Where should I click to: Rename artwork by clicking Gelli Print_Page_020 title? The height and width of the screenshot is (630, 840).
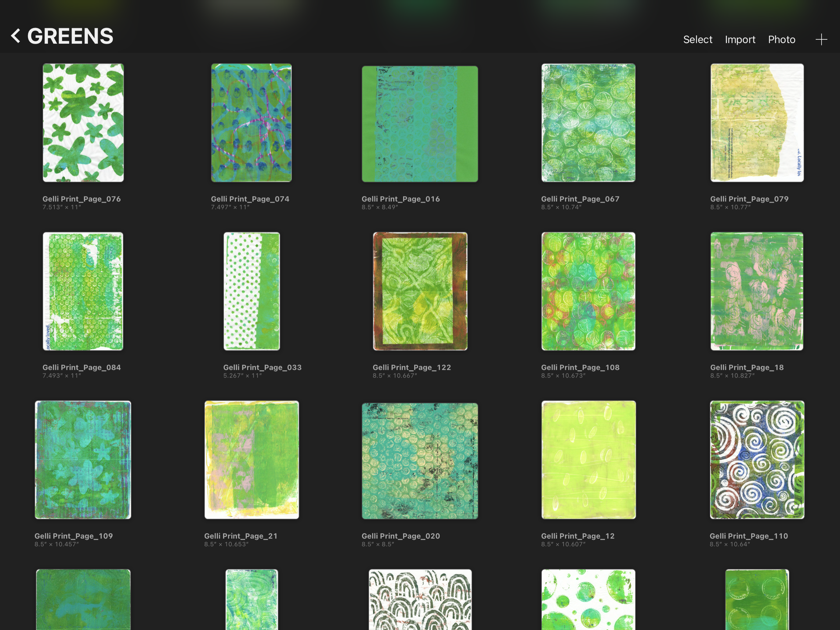tap(400, 536)
